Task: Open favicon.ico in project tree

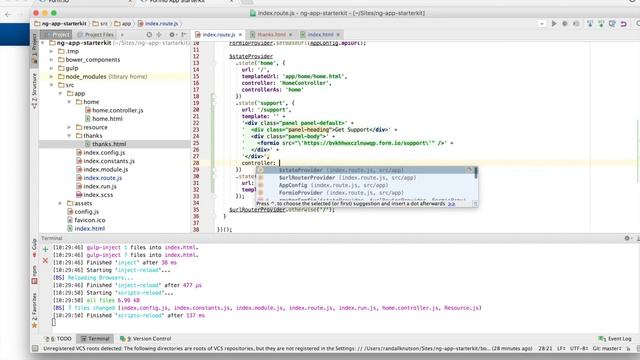Action: click(86, 220)
